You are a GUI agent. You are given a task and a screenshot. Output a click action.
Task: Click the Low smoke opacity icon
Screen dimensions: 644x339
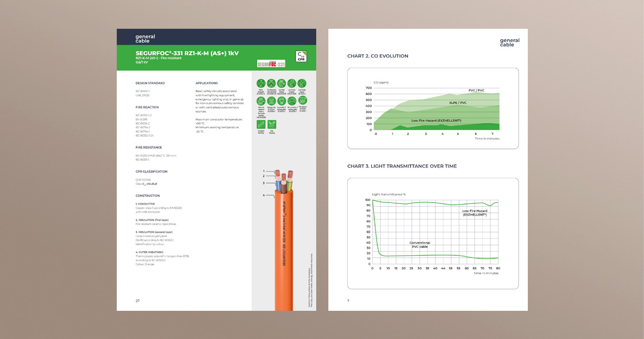point(302,83)
